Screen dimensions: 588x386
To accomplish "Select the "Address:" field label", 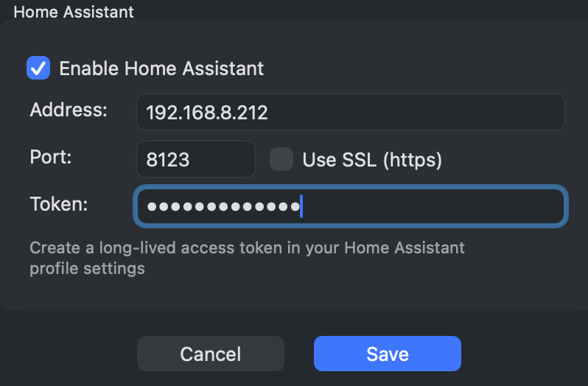I will coord(69,110).
